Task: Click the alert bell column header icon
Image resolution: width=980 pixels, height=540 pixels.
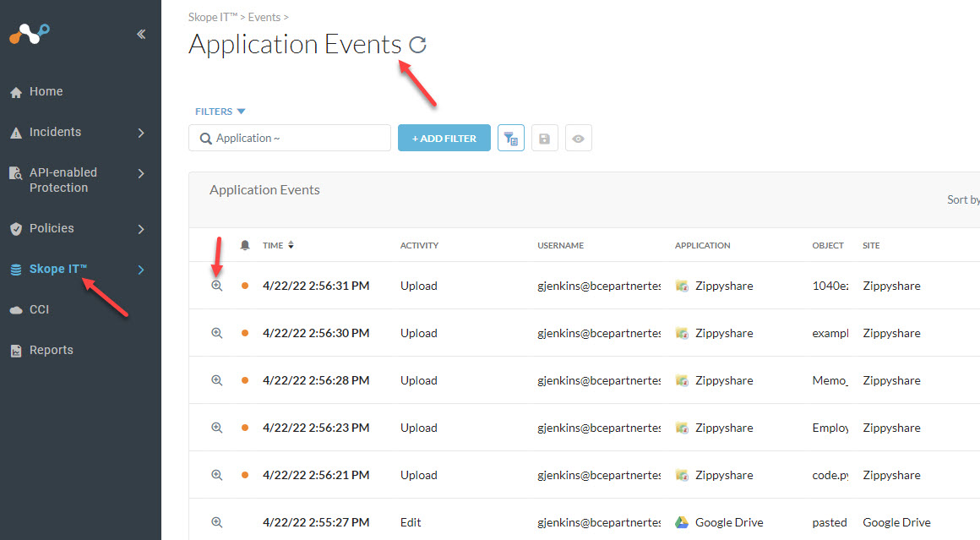Action: tap(245, 245)
